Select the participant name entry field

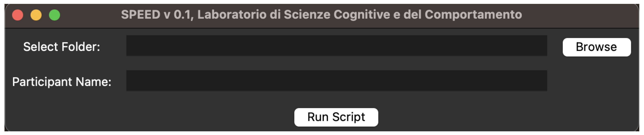pos(336,81)
